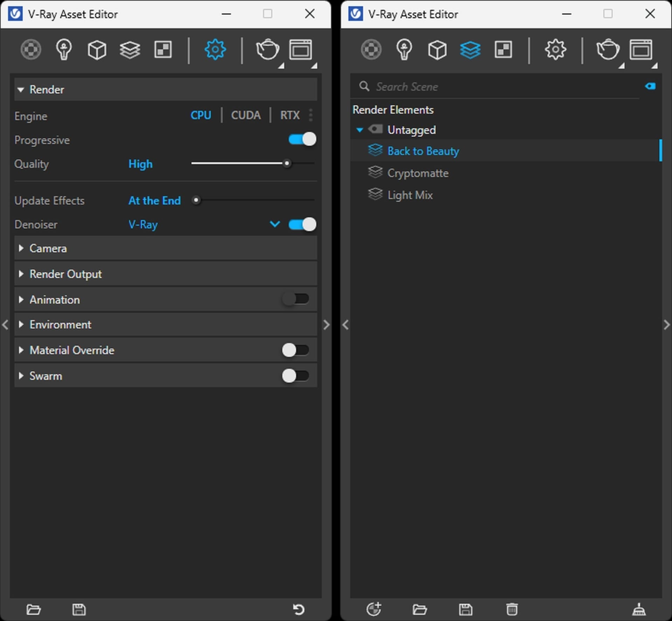Select CPU render engine
The width and height of the screenshot is (672, 621).
pyautogui.click(x=201, y=115)
